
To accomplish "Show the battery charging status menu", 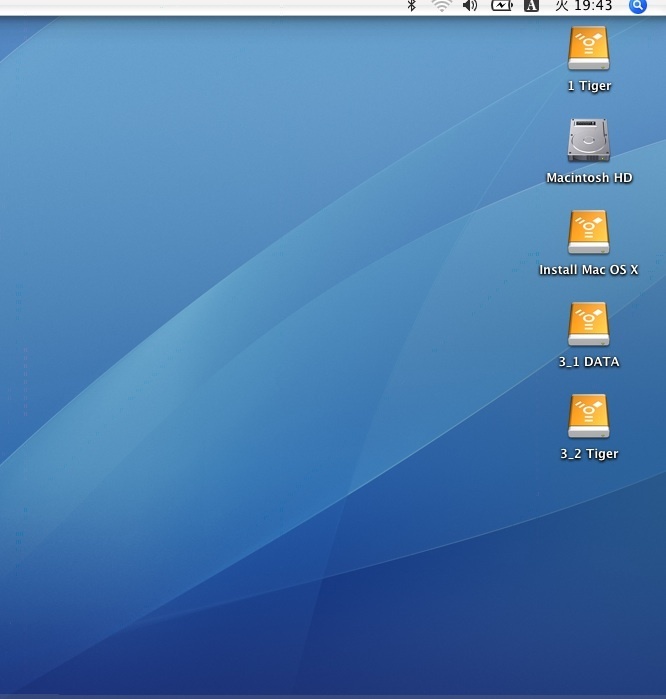I will click(501, 6).
